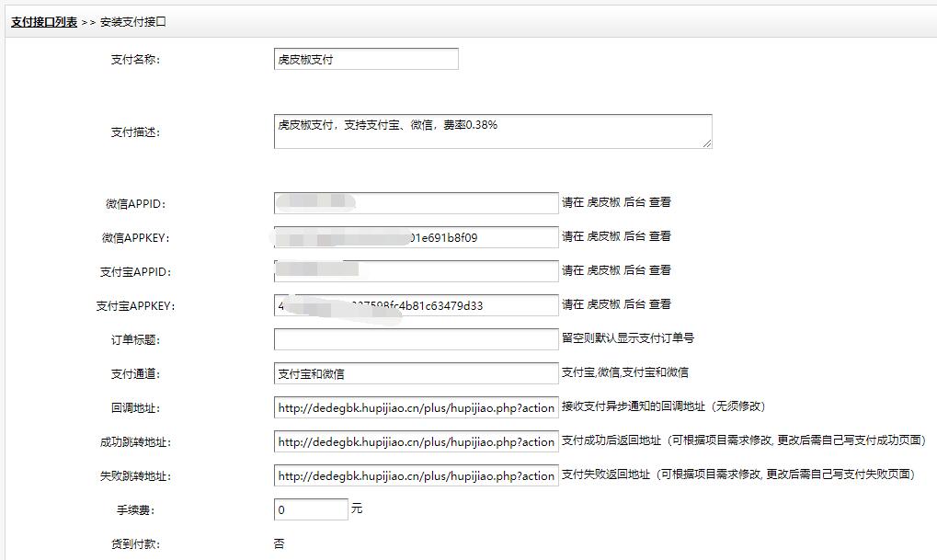Grab the 支付描述 textarea resize handle

click(x=707, y=143)
